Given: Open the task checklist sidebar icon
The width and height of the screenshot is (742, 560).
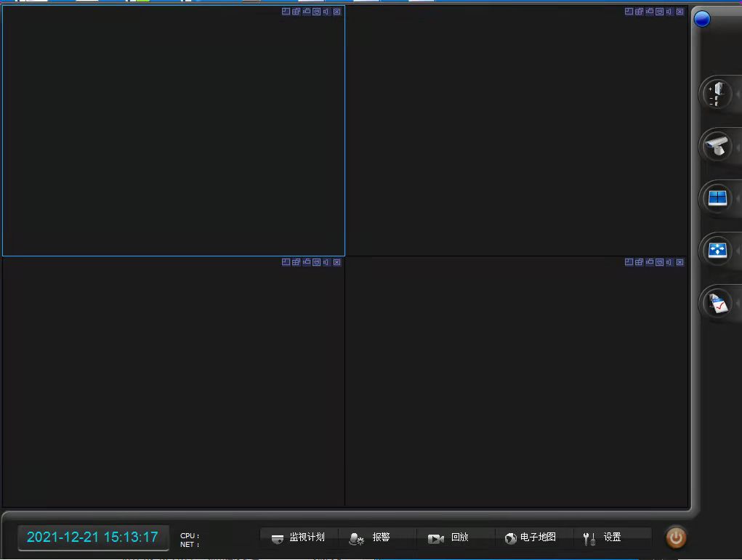Looking at the screenshot, I should [x=717, y=303].
